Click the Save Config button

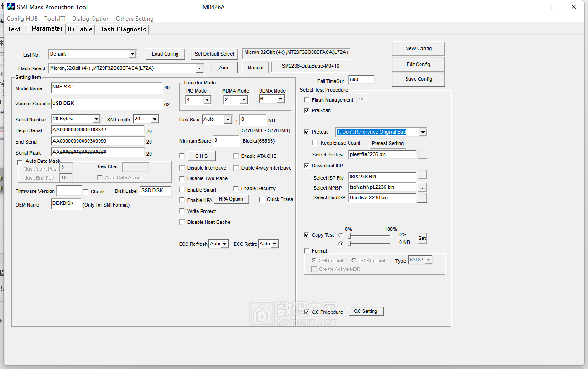point(418,79)
